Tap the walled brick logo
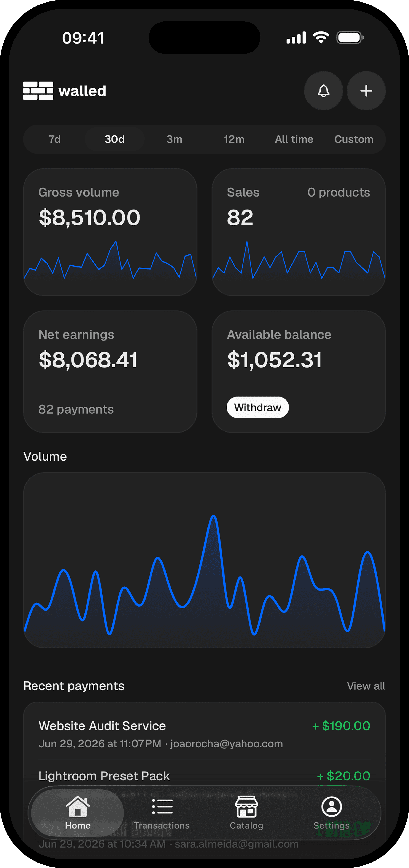The image size is (409, 868). (x=38, y=91)
